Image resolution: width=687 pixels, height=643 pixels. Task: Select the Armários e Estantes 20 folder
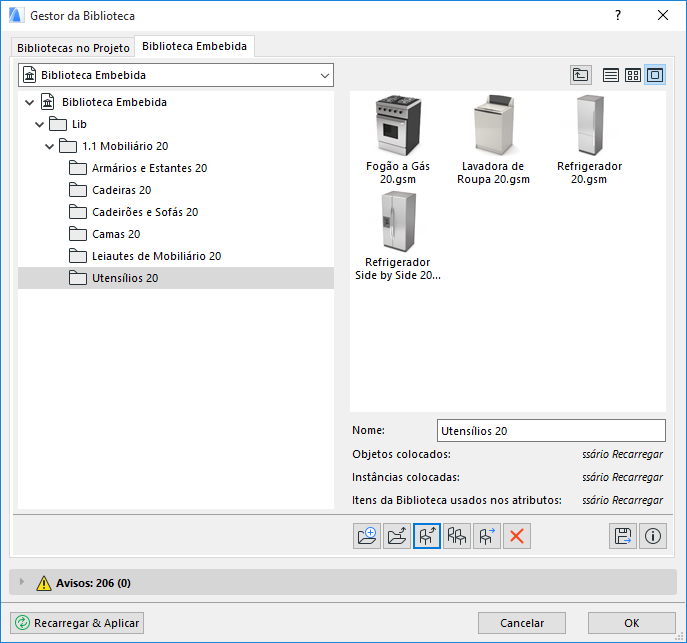click(x=176, y=168)
